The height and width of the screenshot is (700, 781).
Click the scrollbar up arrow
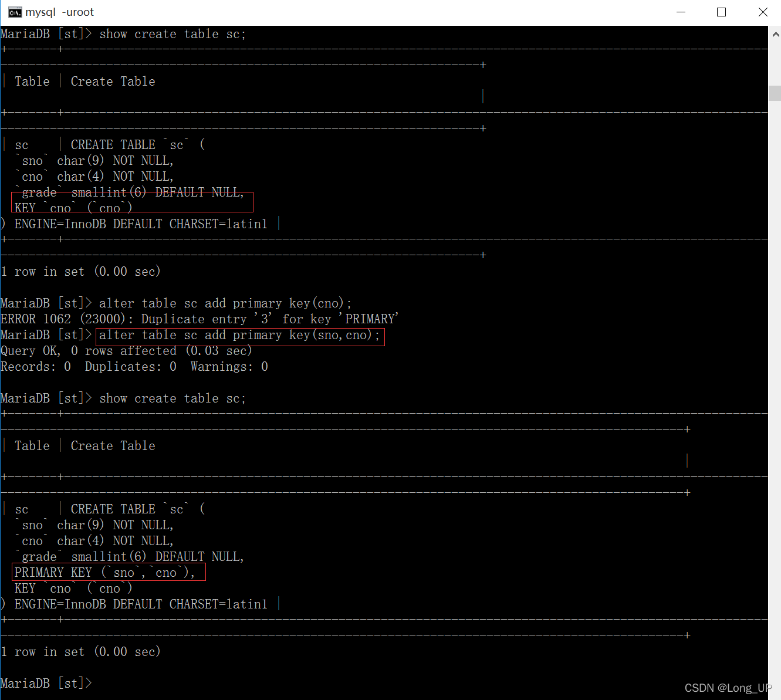tap(775, 35)
